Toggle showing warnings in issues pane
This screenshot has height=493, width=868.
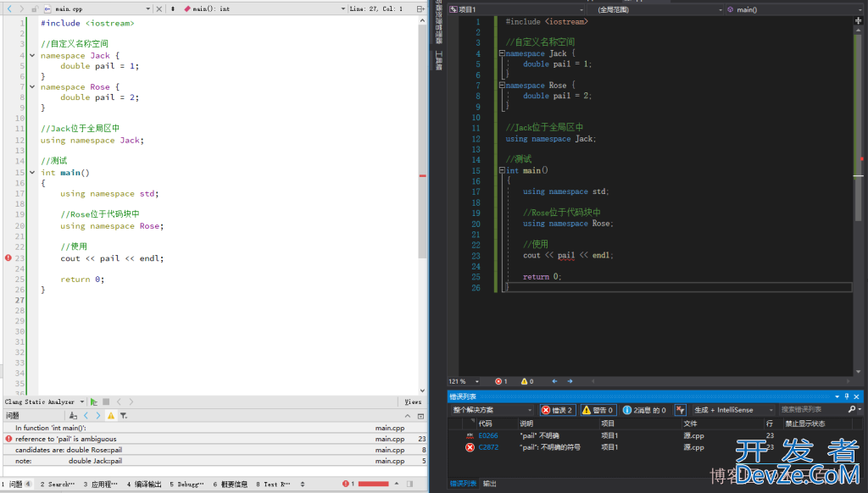click(x=111, y=416)
